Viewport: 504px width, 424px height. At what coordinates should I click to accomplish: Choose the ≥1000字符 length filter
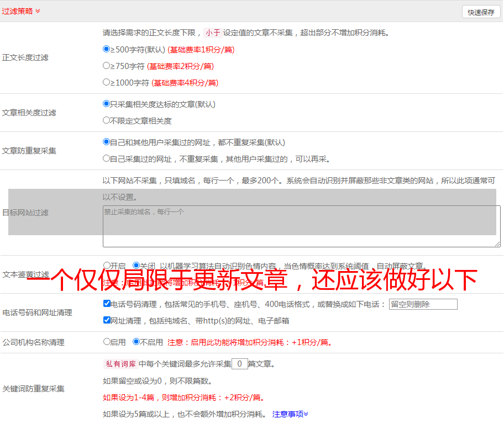(107, 82)
